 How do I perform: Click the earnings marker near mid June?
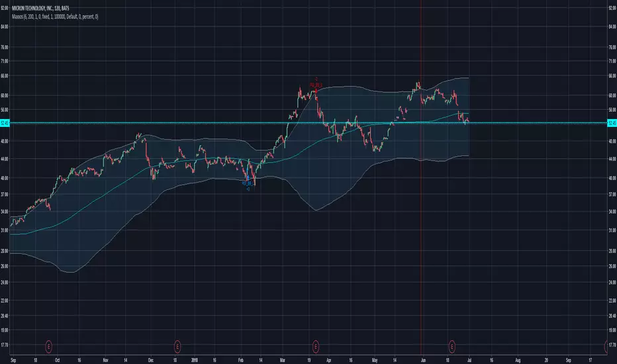[x=452, y=345]
